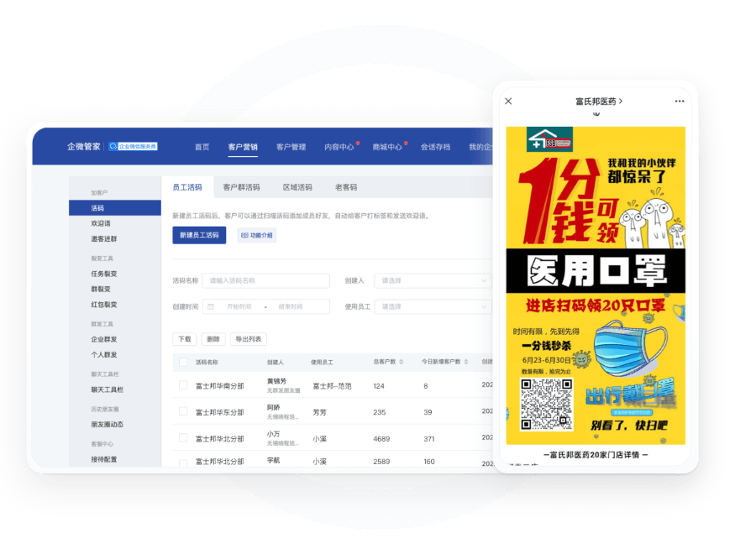Open 聊天工具栏 sidebar item
The height and width of the screenshot is (554, 756).
click(107, 389)
